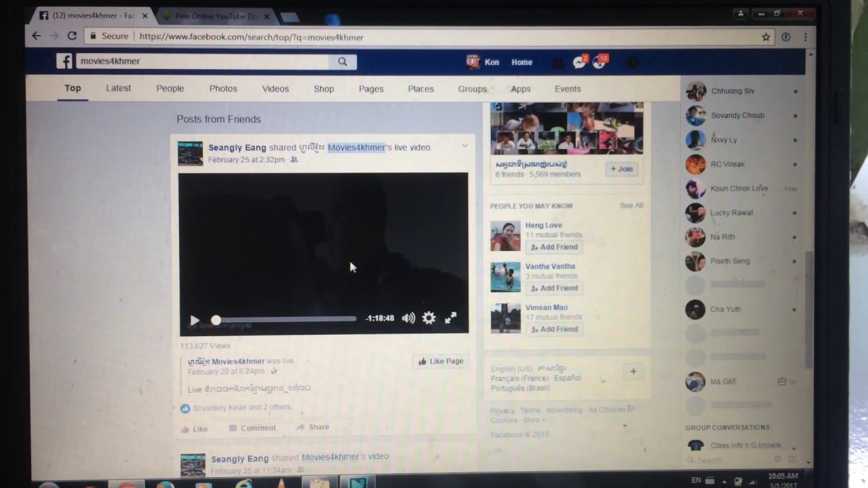Play the Movies4khmer live video

pos(195,320)
